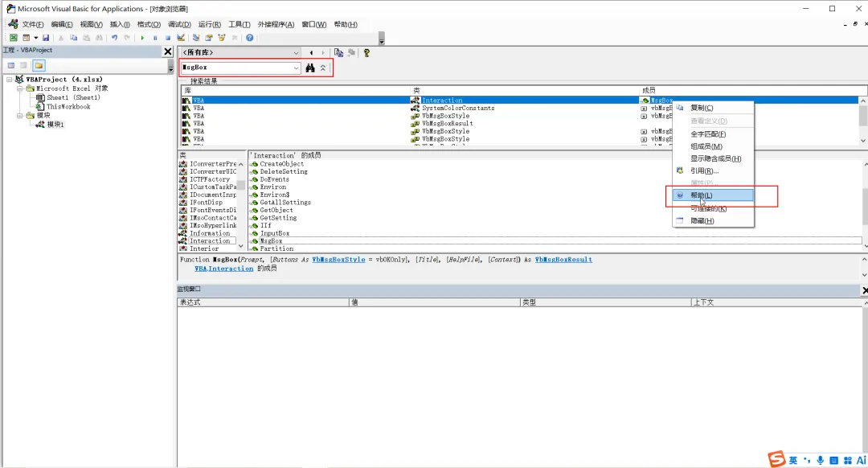Image resolution: width=868 pixels, height=468 pixels.
Task: Open the 所有库 library dropdown
Action: coord(296,52)
